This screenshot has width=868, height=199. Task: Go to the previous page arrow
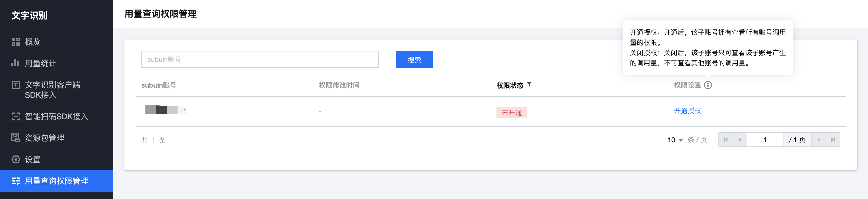[740, 140]
